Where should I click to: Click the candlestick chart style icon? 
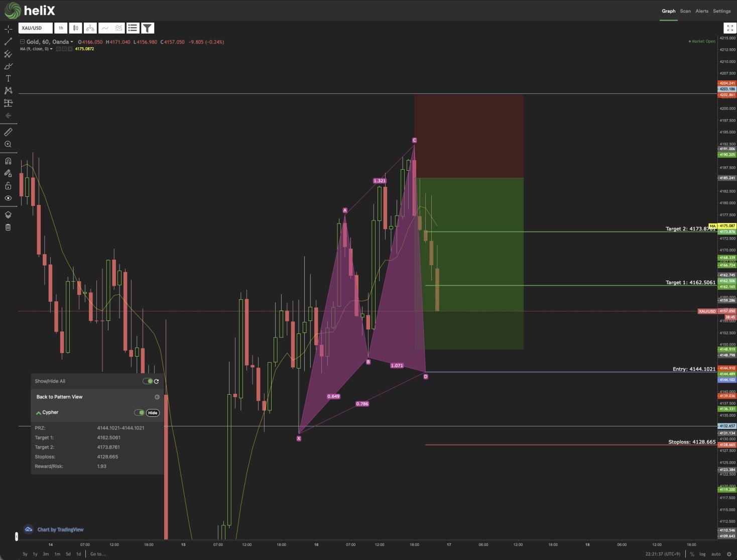pos(75,28)
